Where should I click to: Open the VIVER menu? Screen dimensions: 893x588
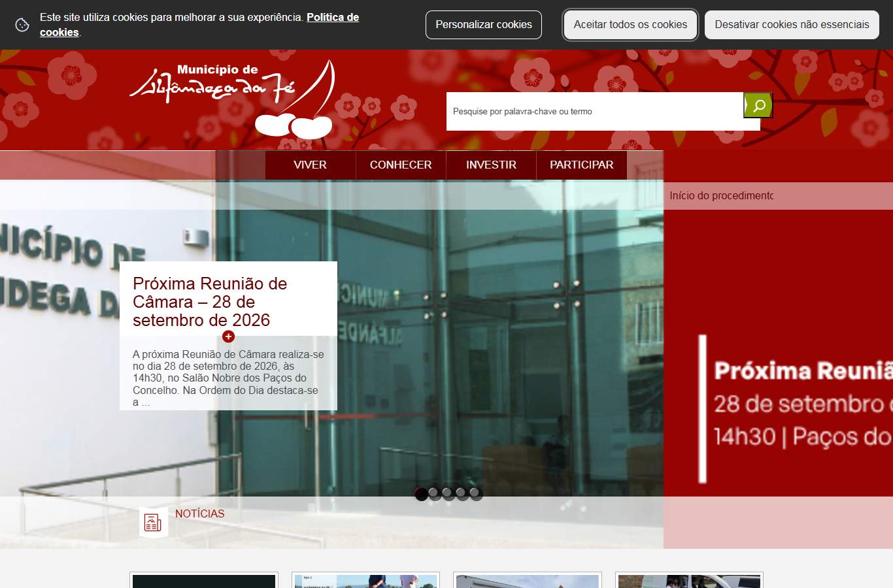click(x=310, y=165)
